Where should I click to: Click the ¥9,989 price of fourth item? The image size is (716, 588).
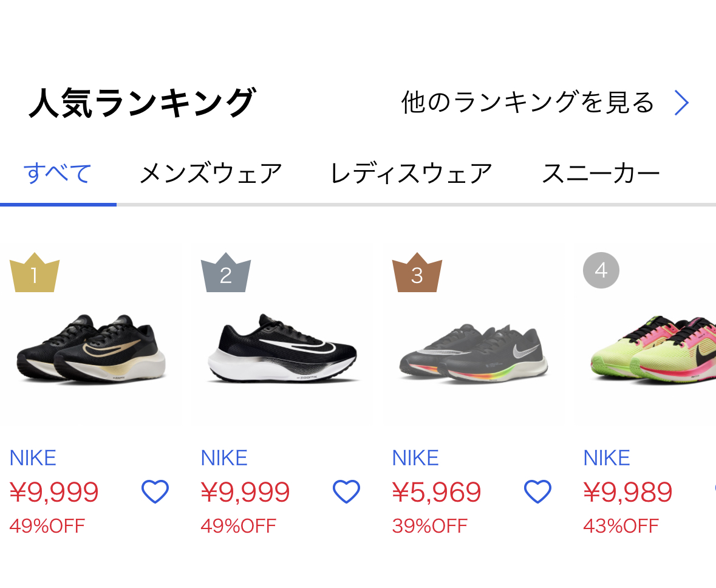pos(627,492)
